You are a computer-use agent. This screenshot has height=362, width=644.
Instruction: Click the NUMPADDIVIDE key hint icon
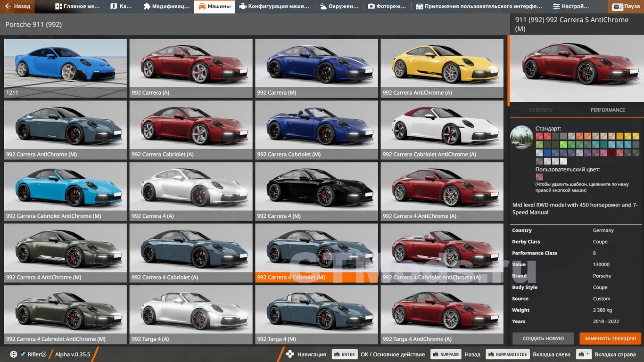pos(507,354)
